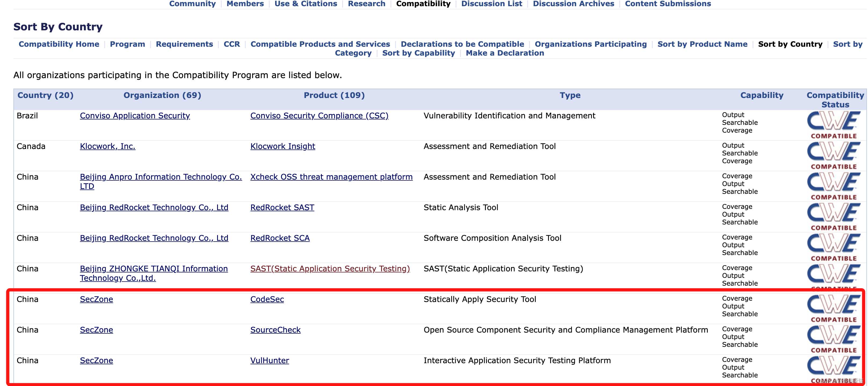
Task: Click the CWE Compatible logo in the CodeSec row
Action: pos(834,309)
